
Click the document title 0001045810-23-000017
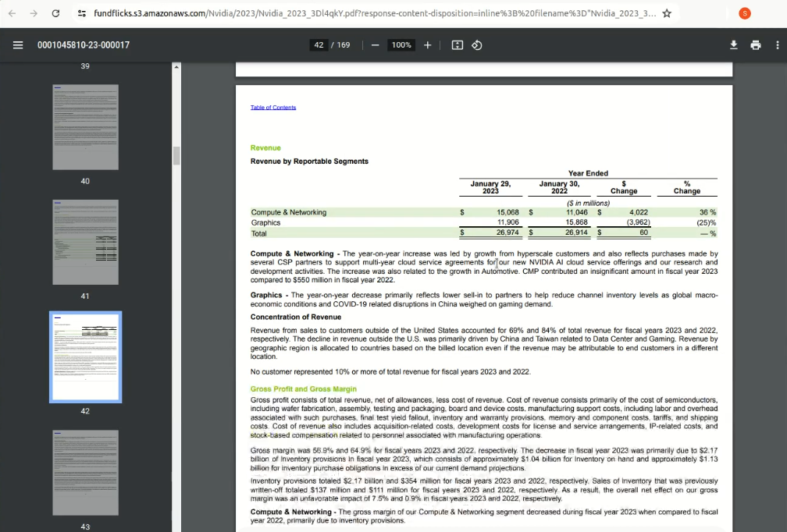tap(84, 45)
